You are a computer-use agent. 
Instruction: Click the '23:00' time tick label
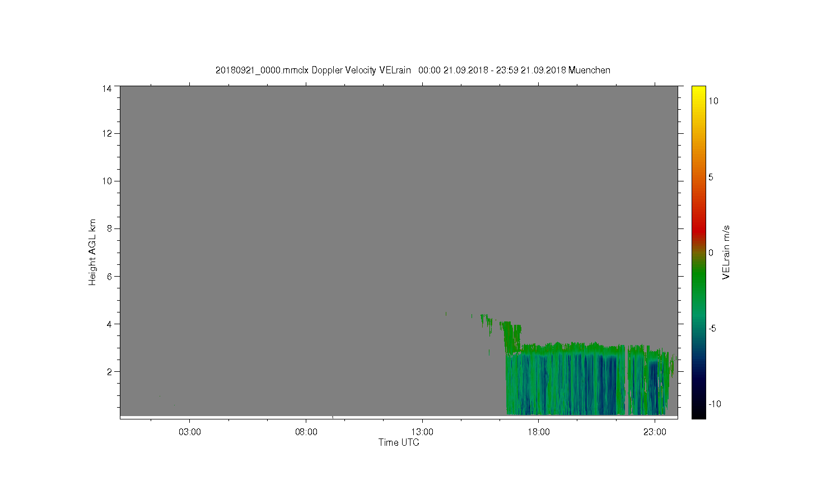point(655,432)
